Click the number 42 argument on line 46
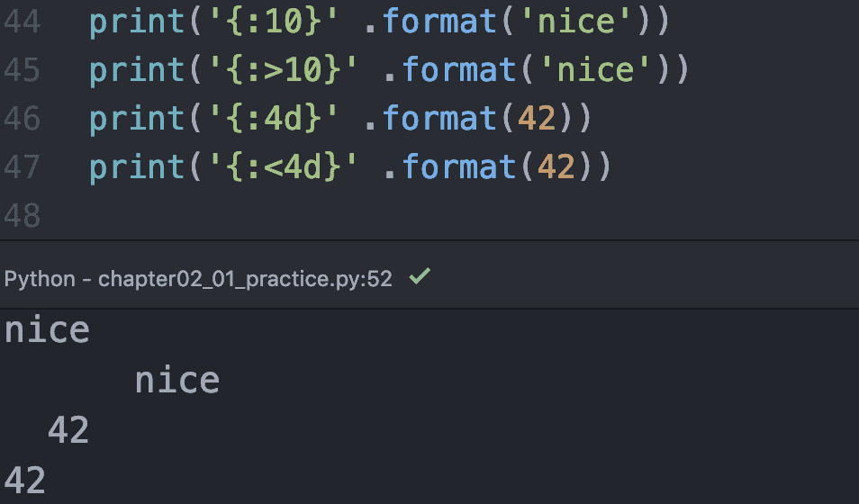This screenshot has width=859, height=504. [x=537, y=119]
